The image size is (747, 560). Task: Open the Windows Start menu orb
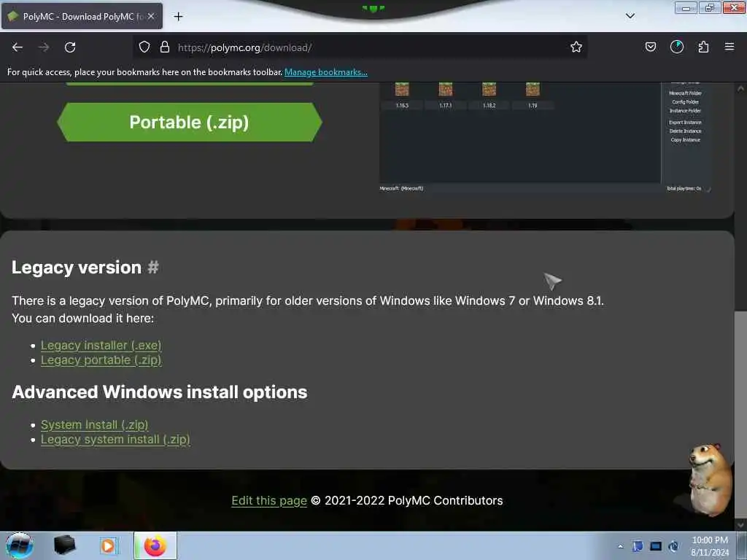pos(20,545)
